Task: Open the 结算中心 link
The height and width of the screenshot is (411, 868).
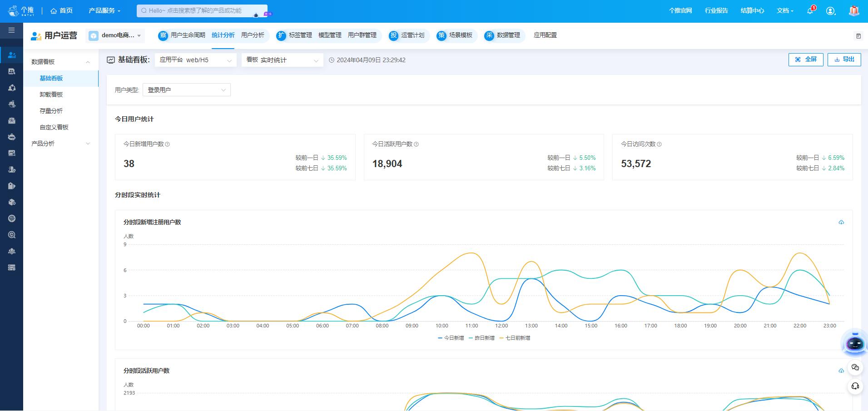Action: [752, 10]
